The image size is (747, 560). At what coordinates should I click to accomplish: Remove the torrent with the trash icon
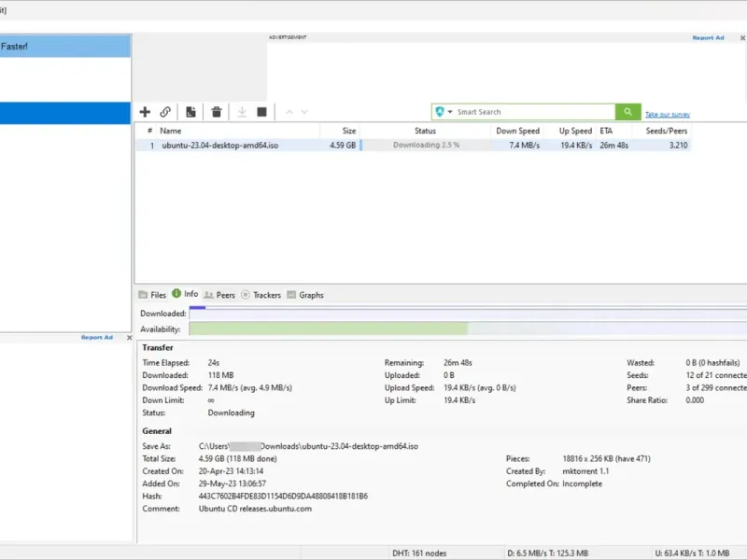tap(217, 112)
